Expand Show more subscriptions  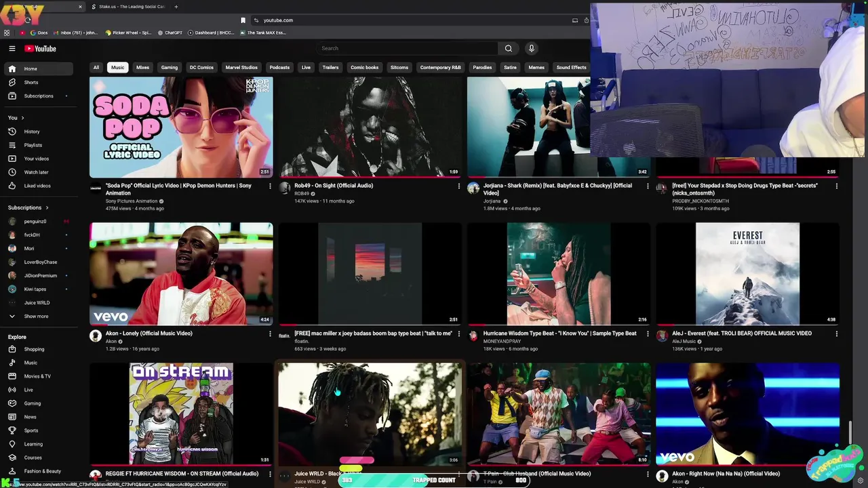37,317
